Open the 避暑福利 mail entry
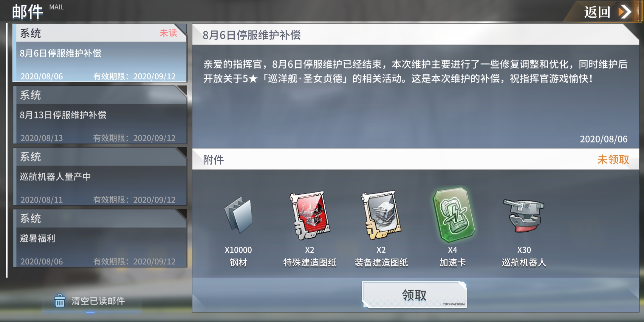644x322 pixels. click(100, 239)
